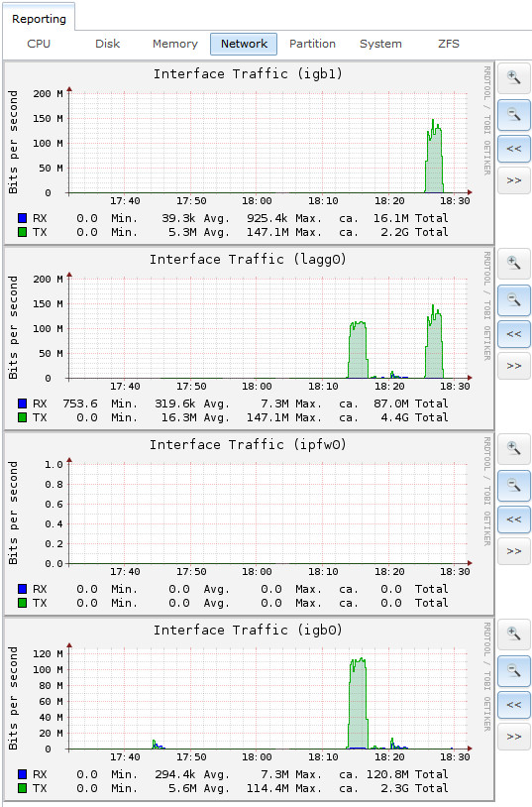Viewport: 532px width, 807px height.
Task: Open the Reporting tab
Action: tap(39, 19)
